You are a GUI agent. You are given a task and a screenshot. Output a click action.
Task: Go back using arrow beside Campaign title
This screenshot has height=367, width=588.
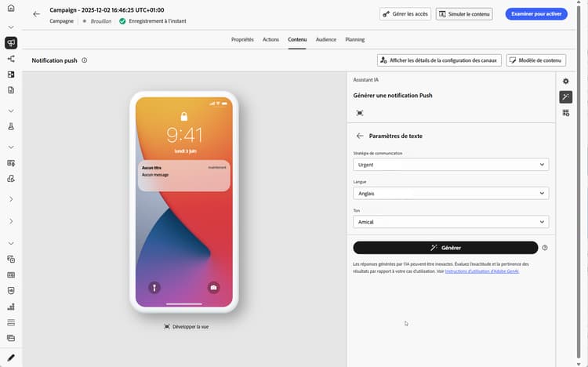[36, 14]
